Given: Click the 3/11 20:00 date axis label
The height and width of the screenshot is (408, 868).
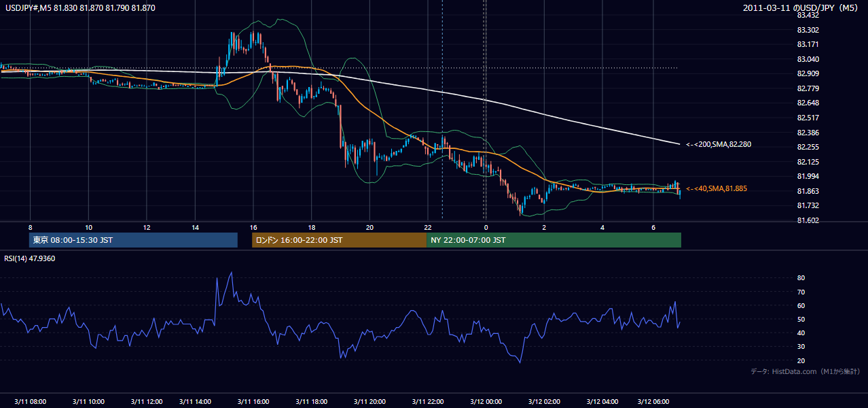Looking at the screenshot, I should click(370, 402).
